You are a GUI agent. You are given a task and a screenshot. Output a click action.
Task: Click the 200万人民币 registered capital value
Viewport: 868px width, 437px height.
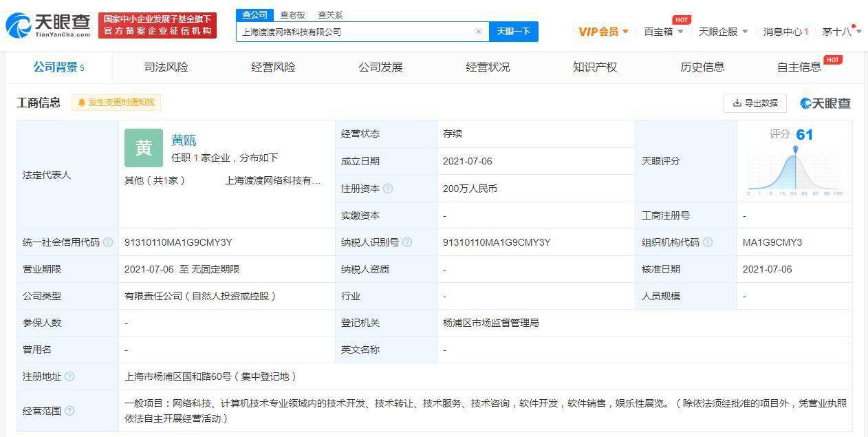coord(470,189)
